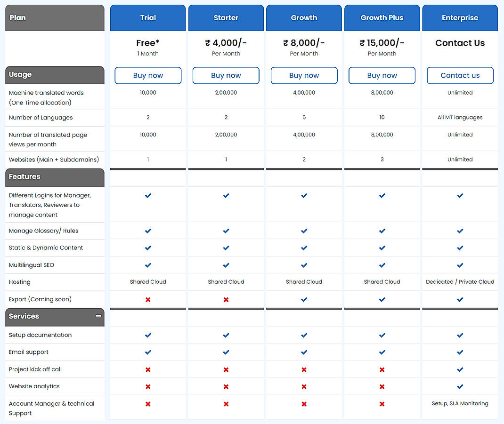Click Growth checkmark for Export row
This screenshot has width=504, height=424.
coord(304,300)
